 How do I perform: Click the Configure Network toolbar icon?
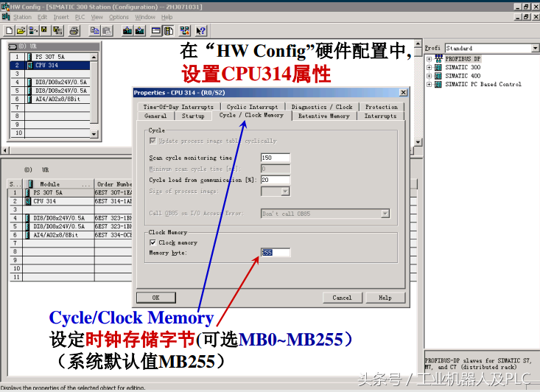pos(185,31)
